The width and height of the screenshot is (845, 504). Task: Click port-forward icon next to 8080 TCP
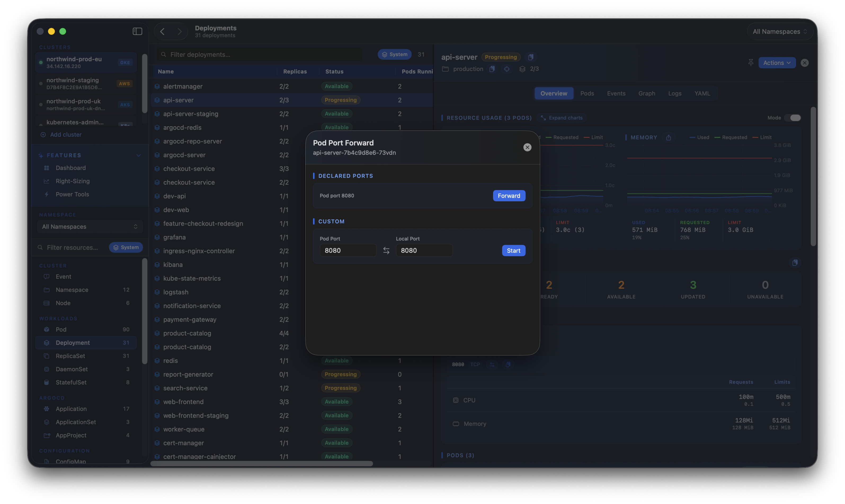point(492,365)
